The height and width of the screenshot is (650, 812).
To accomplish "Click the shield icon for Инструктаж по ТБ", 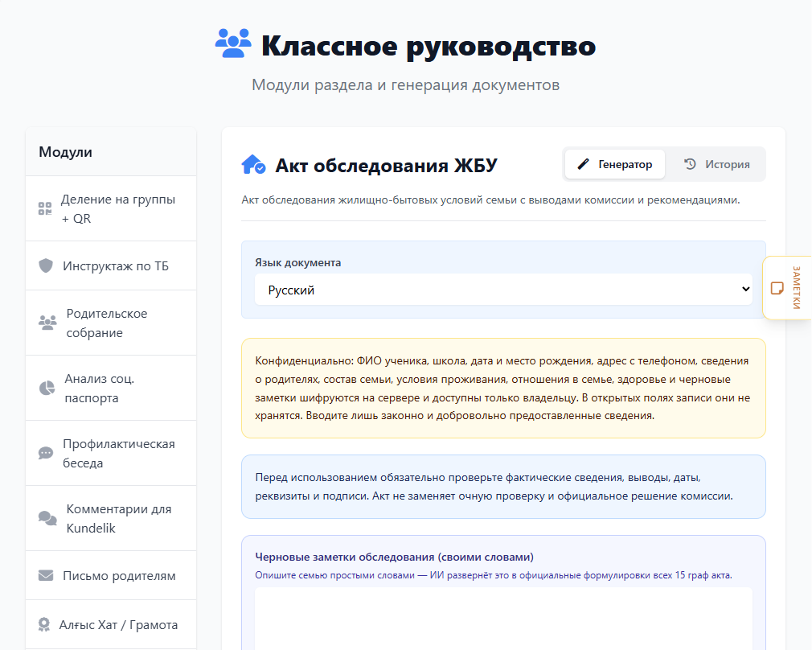I will (x=46, y=265).
